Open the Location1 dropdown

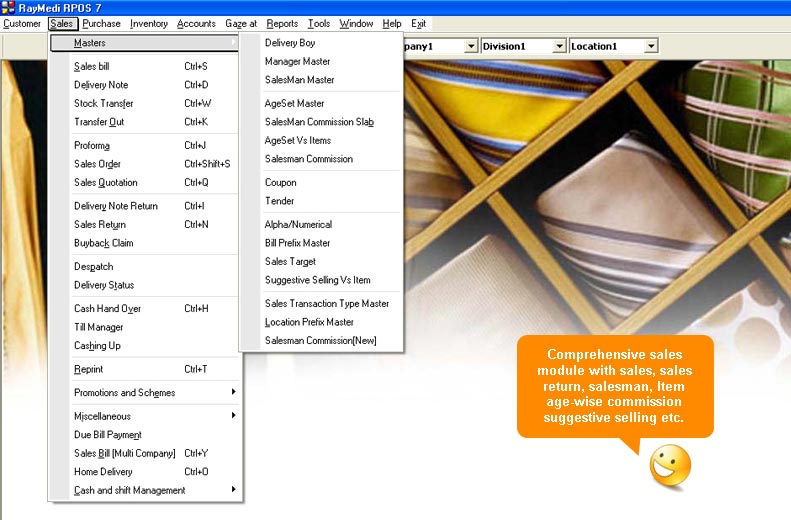(x=651, y=46)
